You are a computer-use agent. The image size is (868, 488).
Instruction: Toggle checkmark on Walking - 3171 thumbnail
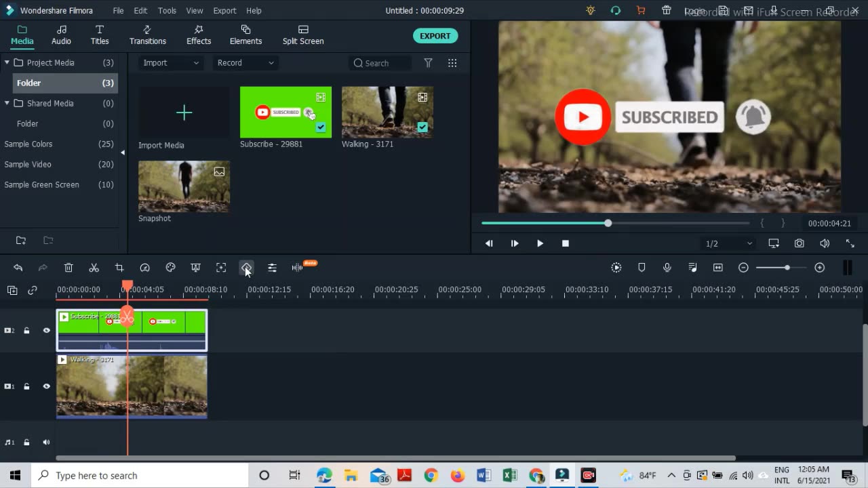point(422,127)
